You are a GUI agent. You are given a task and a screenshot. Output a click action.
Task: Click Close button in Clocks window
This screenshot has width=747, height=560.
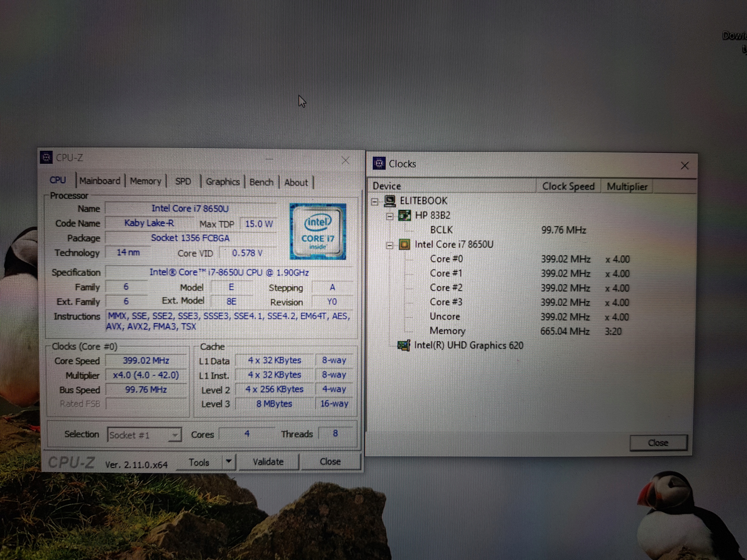[658, 442]
